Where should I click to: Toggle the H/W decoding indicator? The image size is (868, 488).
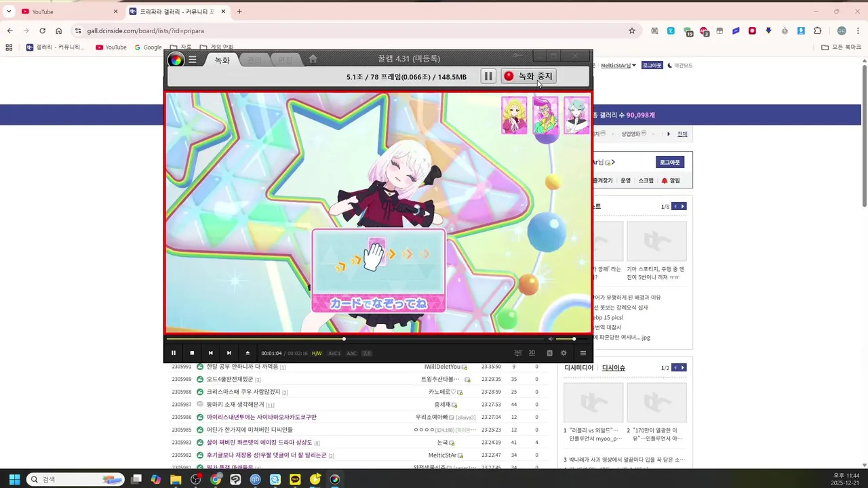317,353
